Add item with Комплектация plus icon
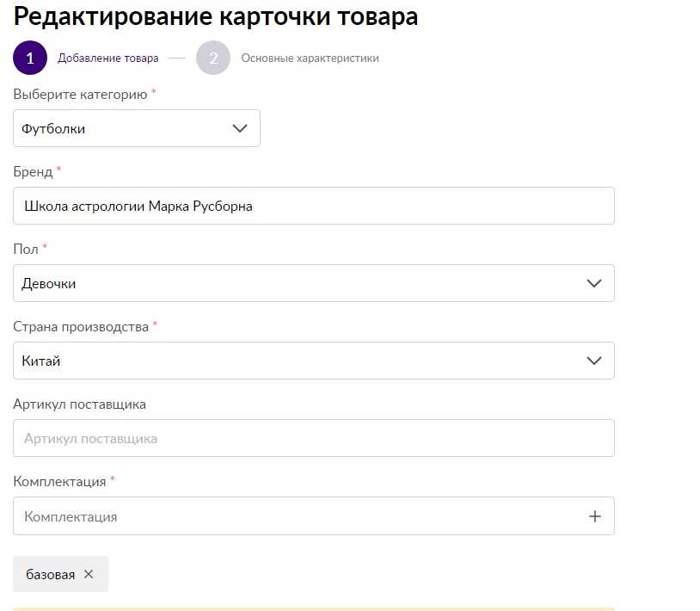Image resolution: width=700 pixels, height=611 pixels. click(x=595, y=516)
